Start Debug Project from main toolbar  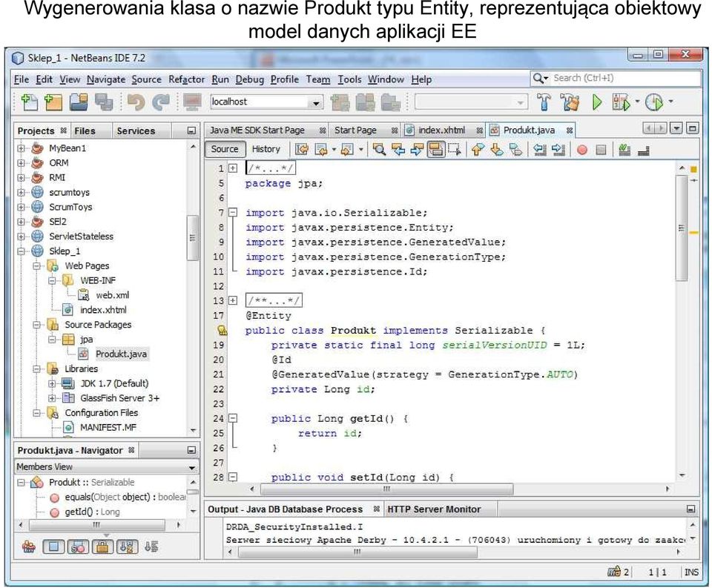[x=622, y=102]
